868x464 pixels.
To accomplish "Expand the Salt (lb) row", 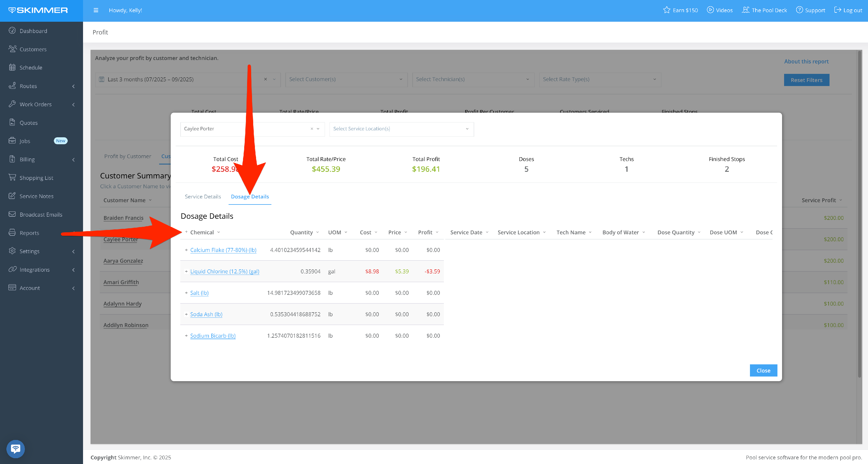I will click(x=186, y=293).
